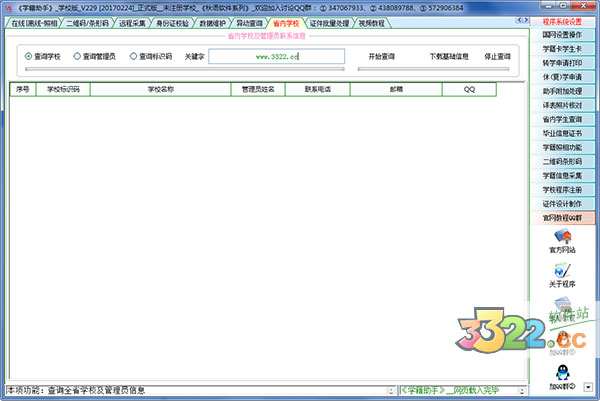Click the 加QQ群② penguin icon
Image resolution: width=600 pixels, height=401 pixels.
[x=562, y=373]
